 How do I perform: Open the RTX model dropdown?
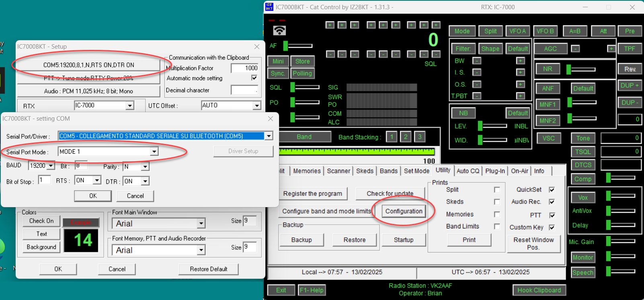coord(129,106)
